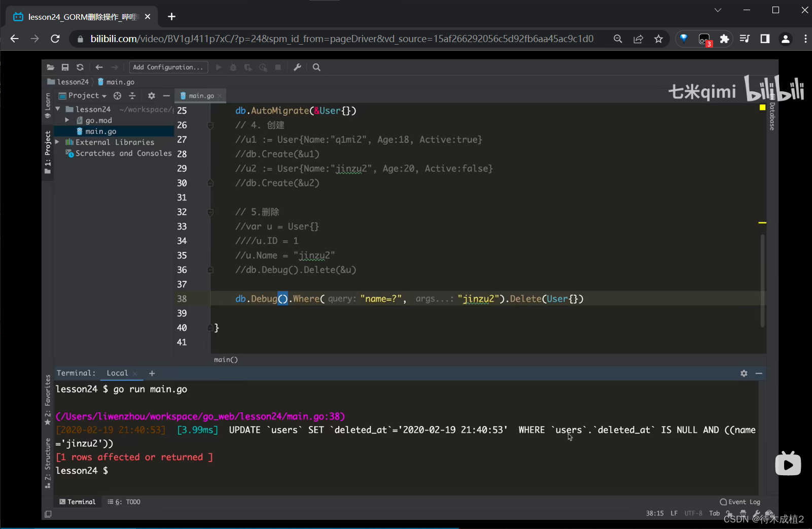
Task: Click the IDE Search Everywhere magnifier
Action: [316, 67]
